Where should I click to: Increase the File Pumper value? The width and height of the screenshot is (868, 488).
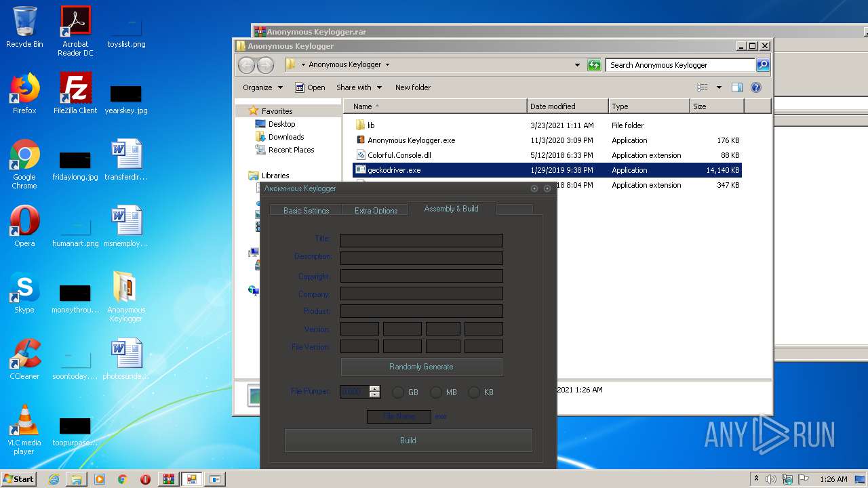tap(375, 388)
